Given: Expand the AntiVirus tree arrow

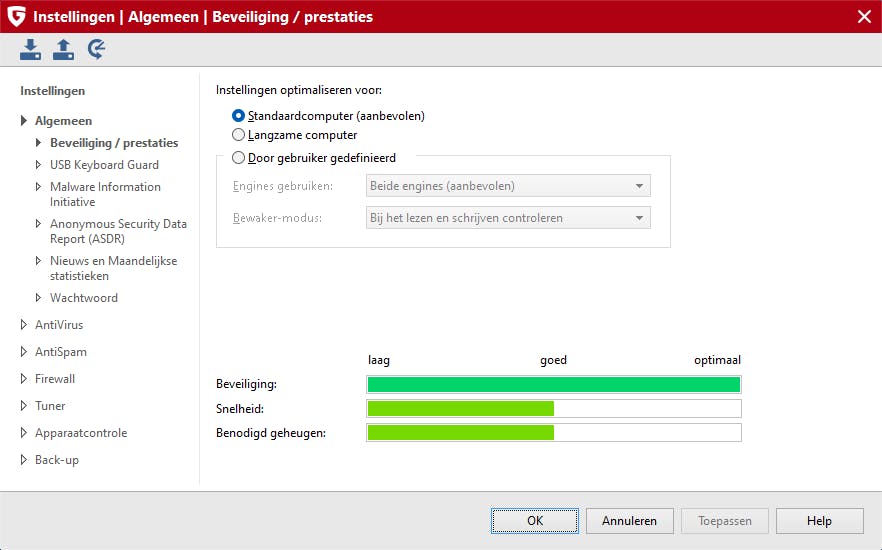Looking at the screenshot, I should point(24,324).
